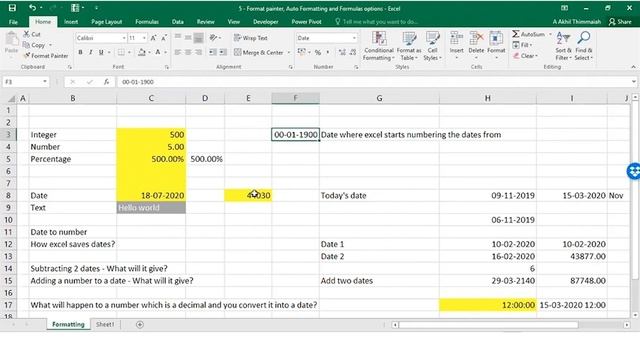Center align the cell text
Image resolution: width=640 pixels, height=360 pixels.
[188, 52]
